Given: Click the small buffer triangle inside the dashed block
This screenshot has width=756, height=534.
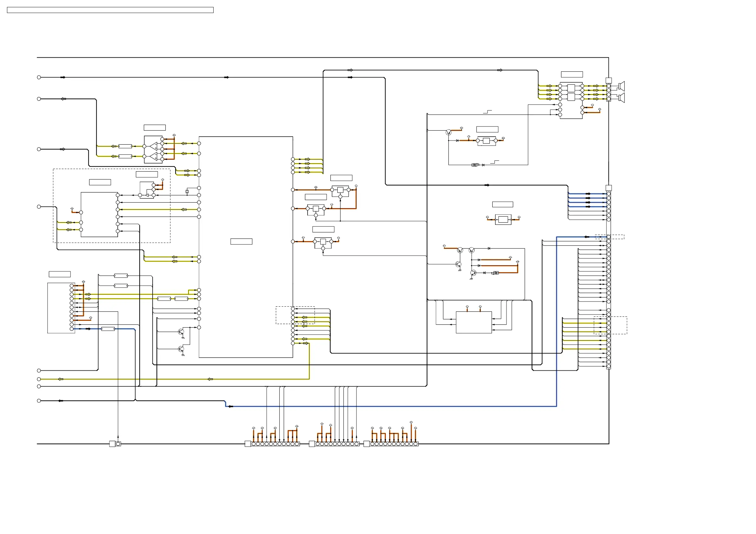Looking at the screenshot, I should click(147, 195).
